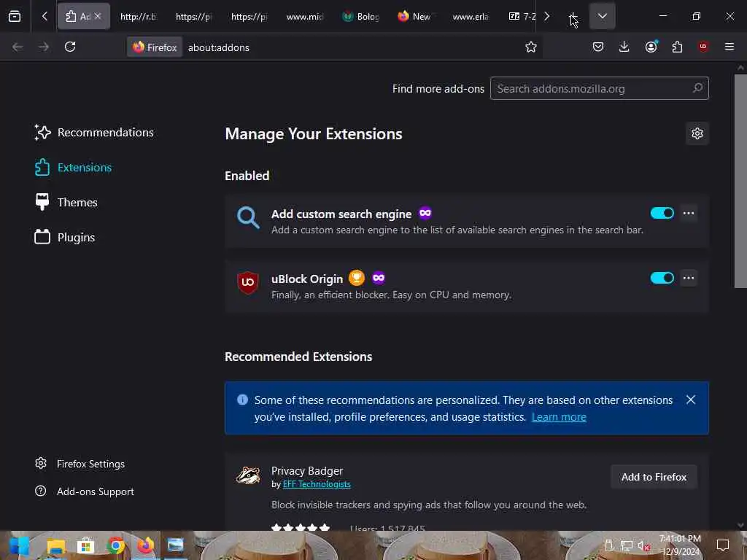Open Themes in the sidebar

tap(66, 203)
